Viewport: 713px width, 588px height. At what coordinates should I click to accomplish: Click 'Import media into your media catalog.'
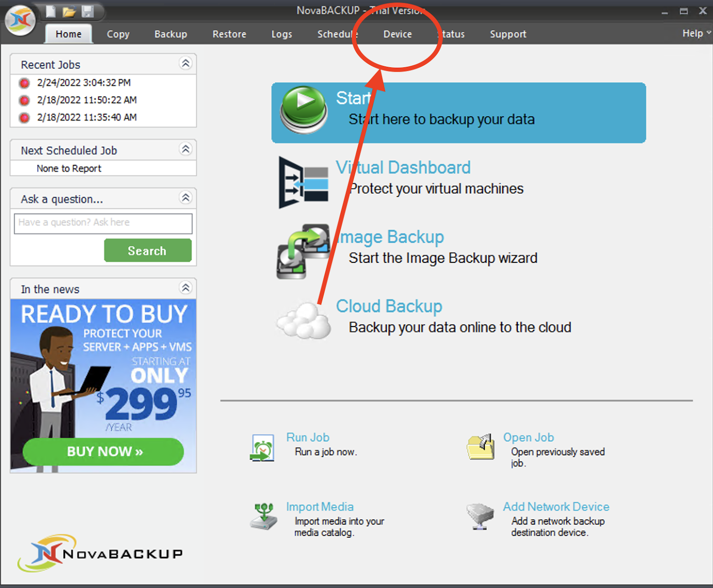339,527
